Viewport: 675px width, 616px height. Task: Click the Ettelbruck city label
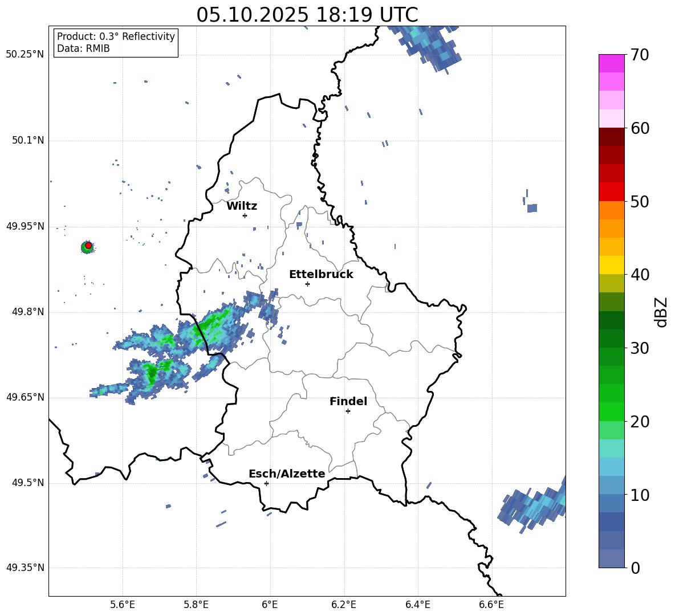click(x=321, y=275)
